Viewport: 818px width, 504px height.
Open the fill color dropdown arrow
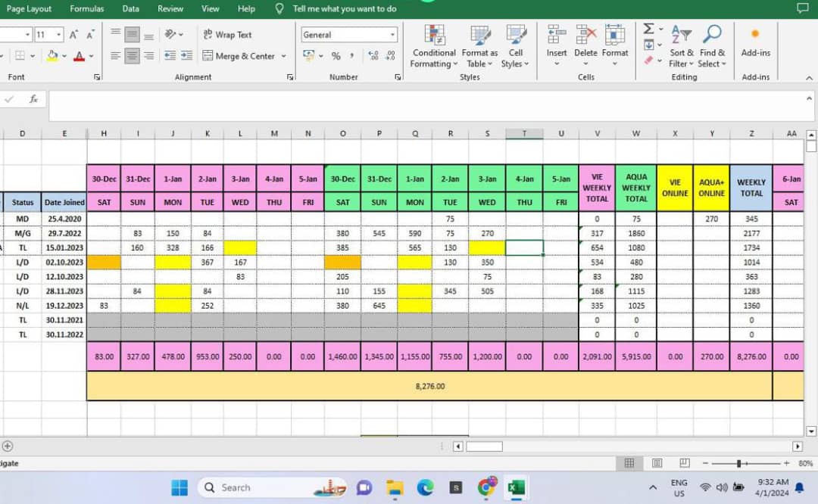click(64, 56)
